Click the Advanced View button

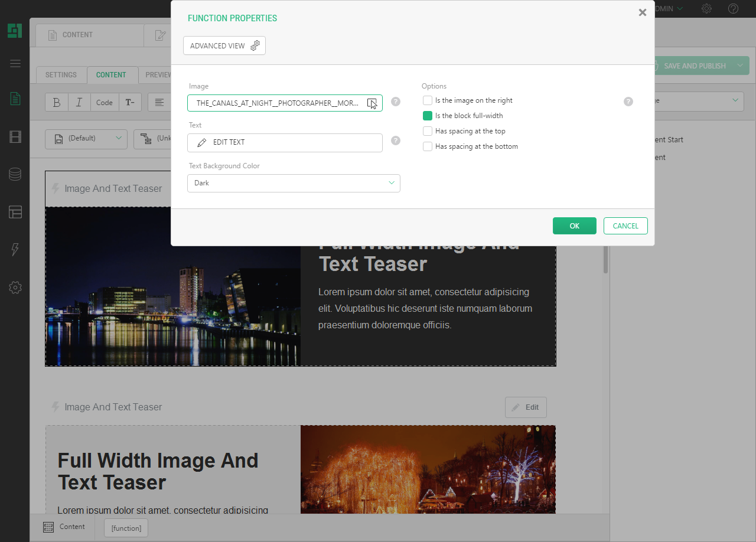pyautogui.click(x=224, y=45)
